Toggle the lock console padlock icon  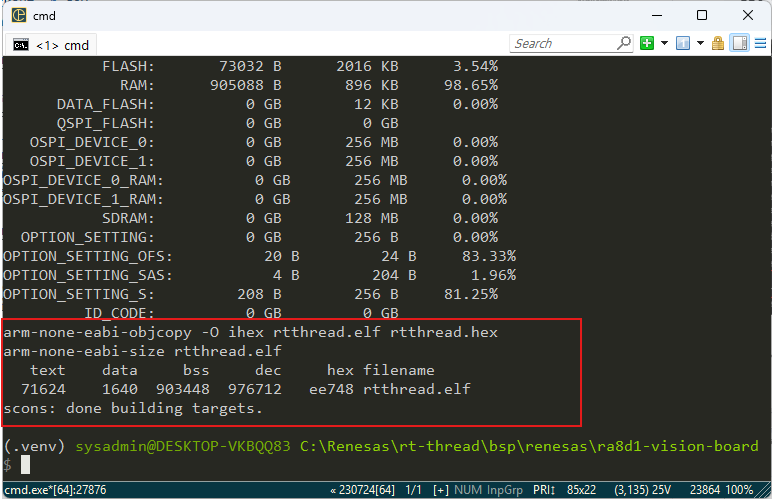(x=718, y=43)
